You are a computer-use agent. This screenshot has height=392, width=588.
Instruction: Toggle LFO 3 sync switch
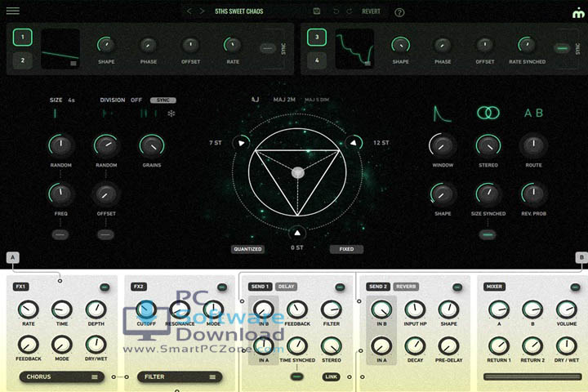click(562, 48)
